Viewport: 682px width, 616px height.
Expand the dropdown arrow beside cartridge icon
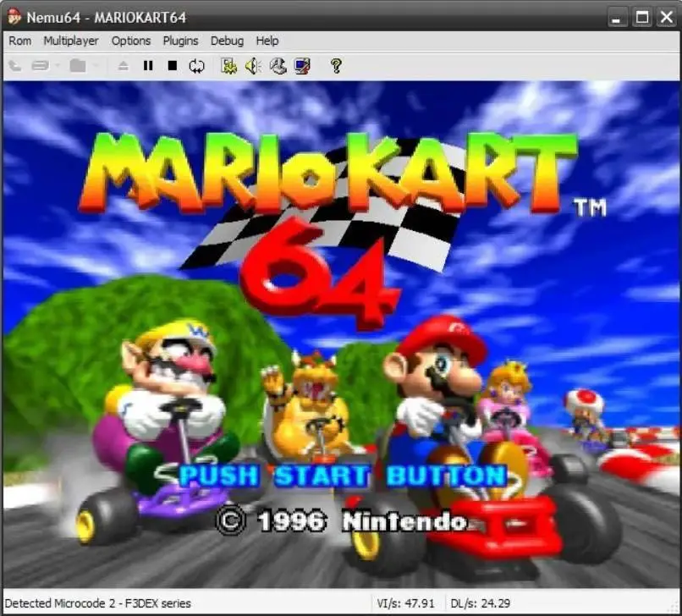click(x=57, y=66)
